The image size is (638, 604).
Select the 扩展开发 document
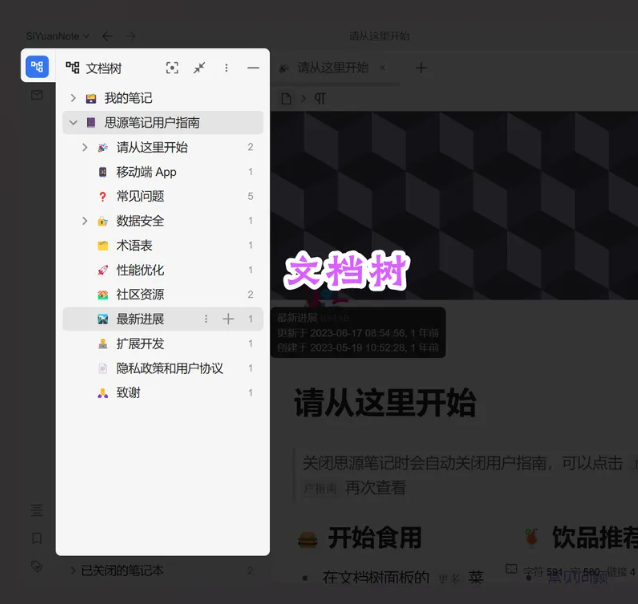tap(163, 344)
